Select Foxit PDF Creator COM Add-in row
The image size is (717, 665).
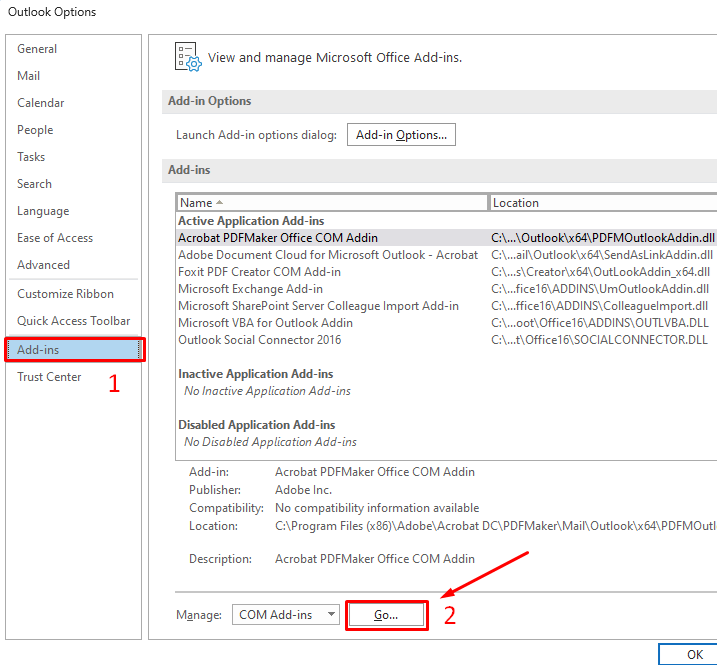pyautogui.click(x=259, y=272)
